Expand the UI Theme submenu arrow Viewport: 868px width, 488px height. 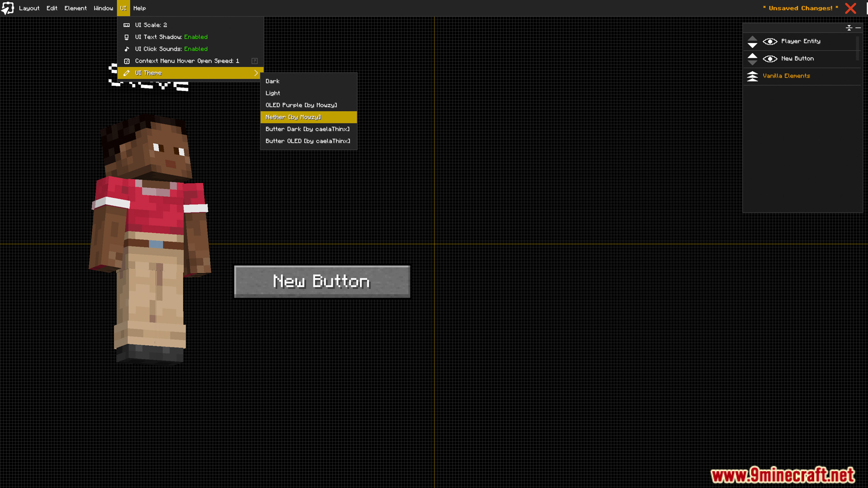click(x=256, y=73)
